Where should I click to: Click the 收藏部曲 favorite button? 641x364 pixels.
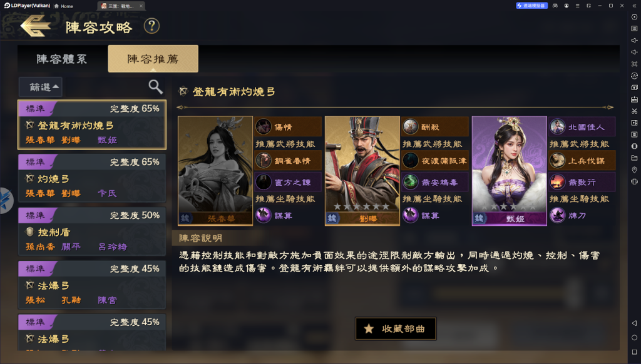(396, 328)
